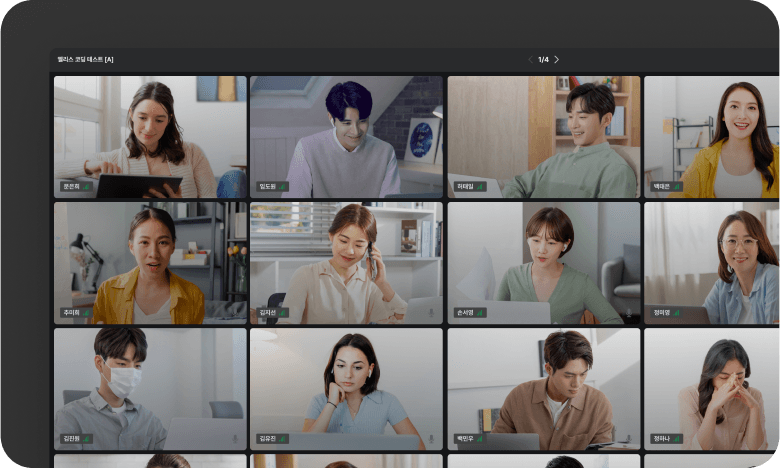Click signal icon beside 백다은 name

(x=677, y=187)
